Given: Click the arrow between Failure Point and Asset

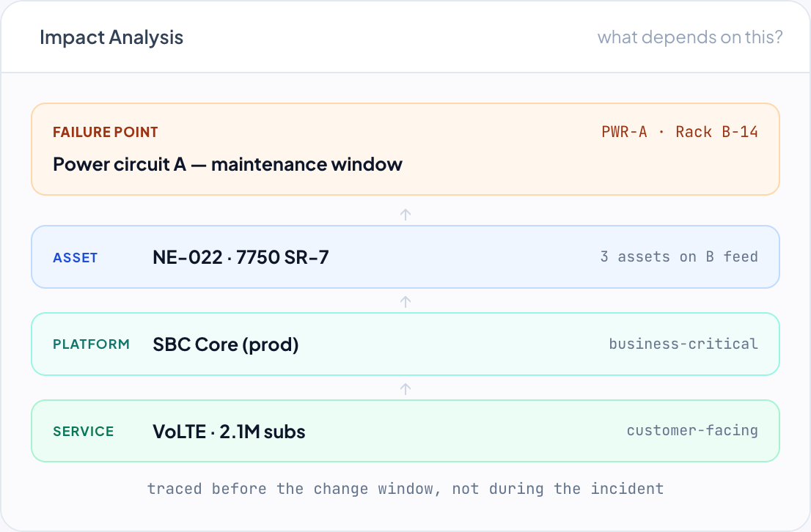Looking at the screenshot, I should pos(405,215).
